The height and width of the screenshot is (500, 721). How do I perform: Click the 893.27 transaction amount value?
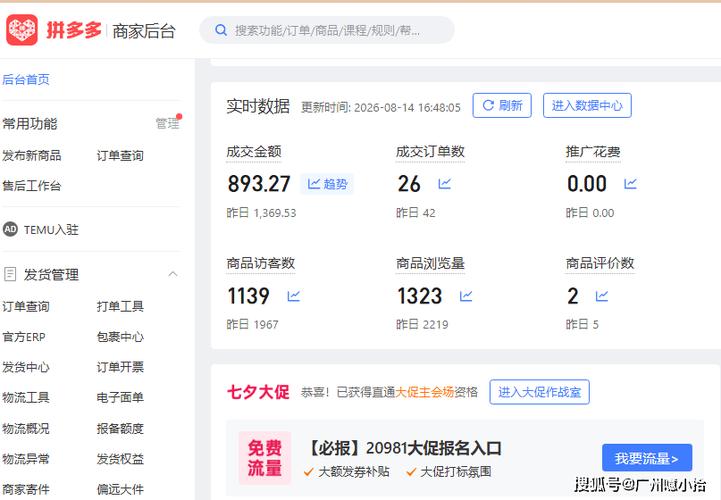click(259, 184)
